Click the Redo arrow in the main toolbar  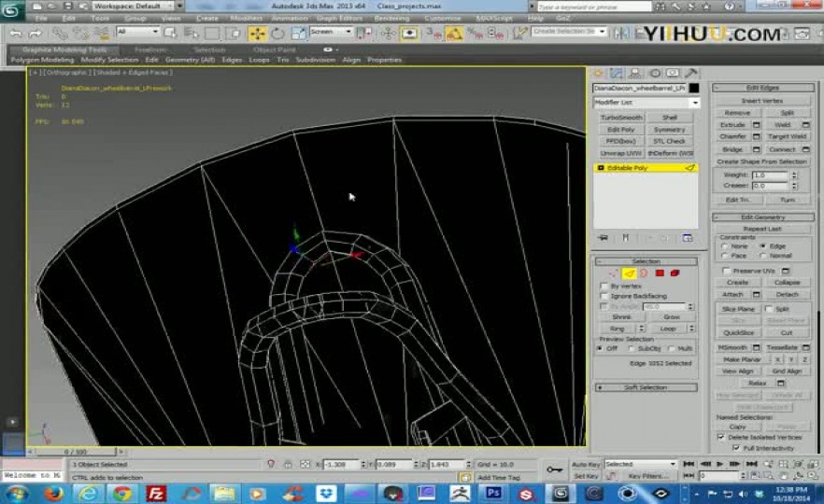pos(36,34)
